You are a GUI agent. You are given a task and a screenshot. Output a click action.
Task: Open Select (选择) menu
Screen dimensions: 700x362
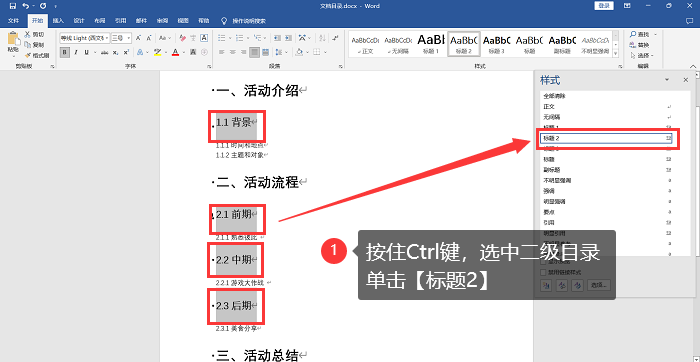642,56
